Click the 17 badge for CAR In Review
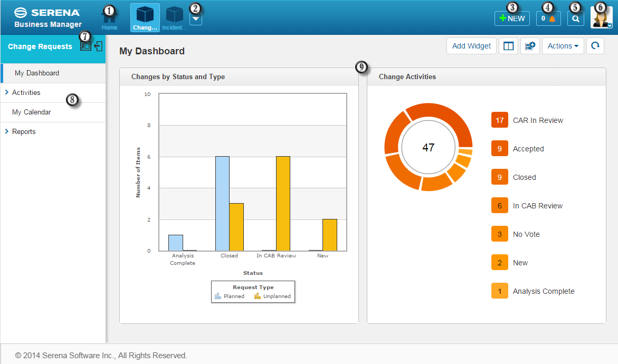Image resolution: width=618 pixels, height=364 pixels. tap(499, 120)
